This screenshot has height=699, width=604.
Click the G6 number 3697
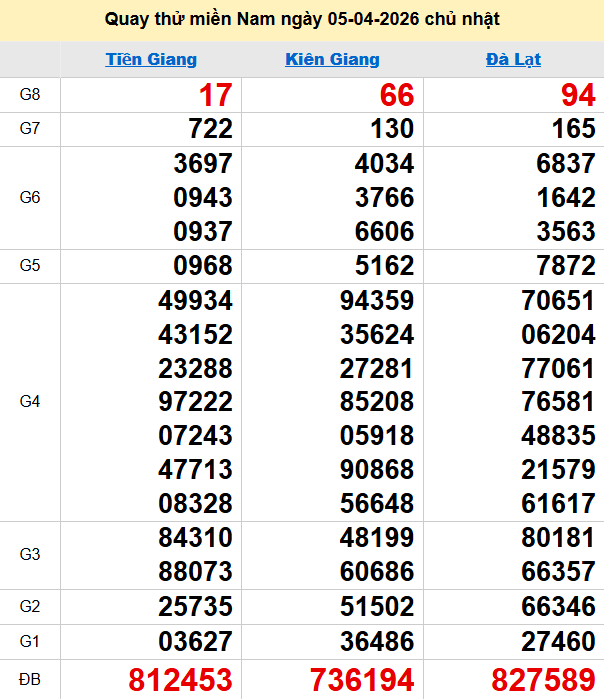pos(203,164)
